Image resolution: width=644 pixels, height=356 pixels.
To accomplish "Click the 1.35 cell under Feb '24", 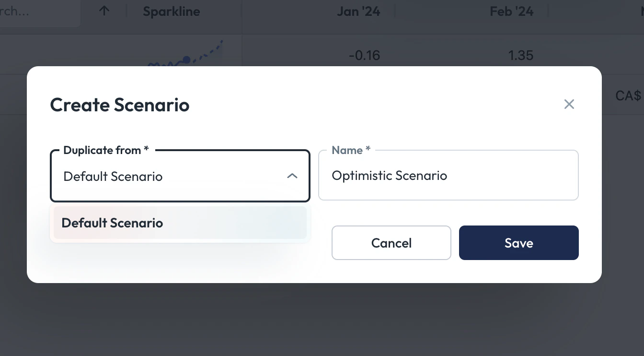I will pos(521,55).
